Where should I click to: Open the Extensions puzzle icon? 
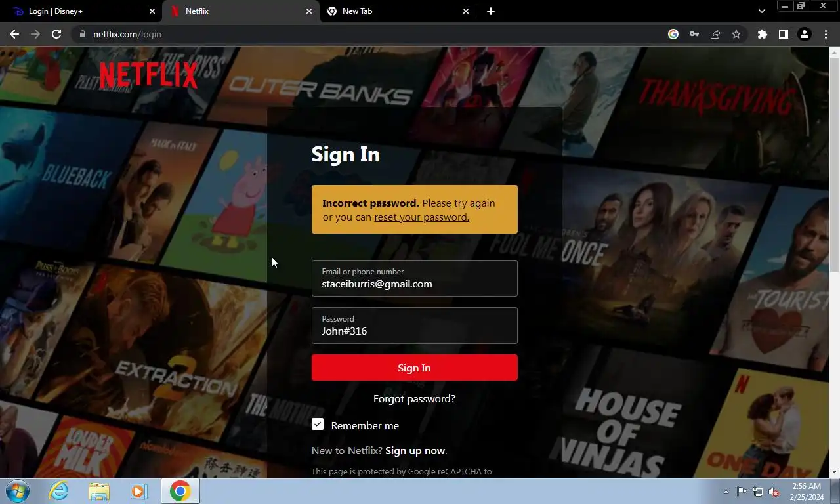click(x=762, y=34)
